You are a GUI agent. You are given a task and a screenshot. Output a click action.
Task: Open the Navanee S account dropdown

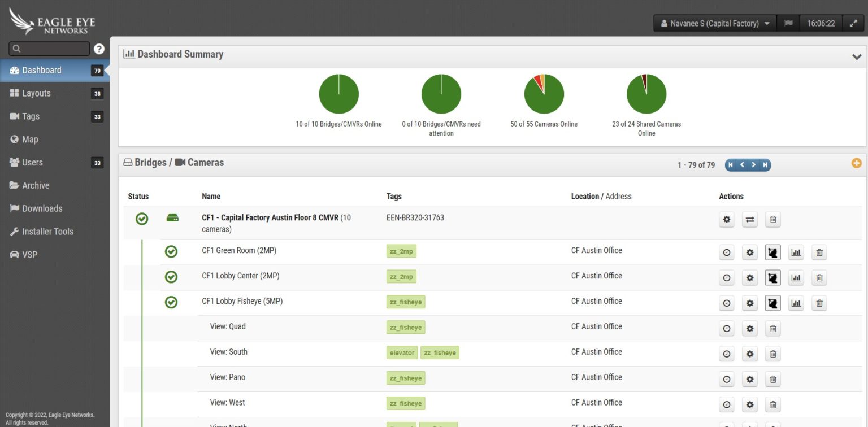coord(714,23)
